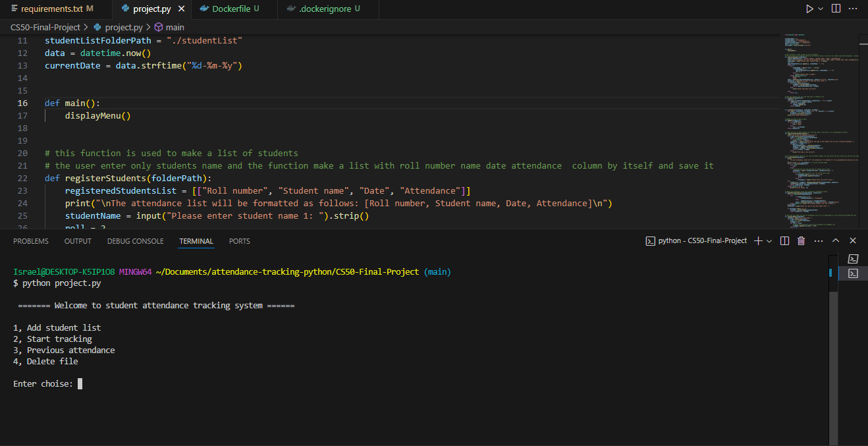Screen dimensions: 868x446
Task: Open the Dockerfile tab
Action: pyautogui.click(x=229, y=9)
